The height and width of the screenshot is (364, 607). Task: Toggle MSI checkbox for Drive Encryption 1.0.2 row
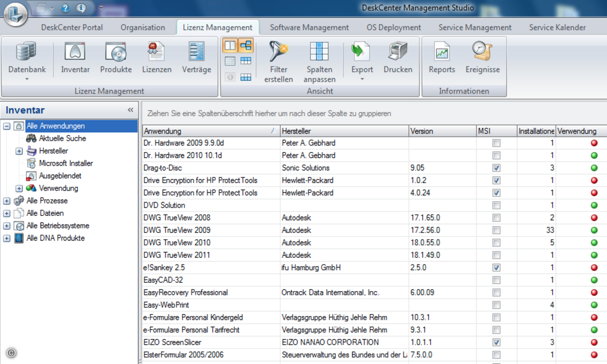coord(496,180)
